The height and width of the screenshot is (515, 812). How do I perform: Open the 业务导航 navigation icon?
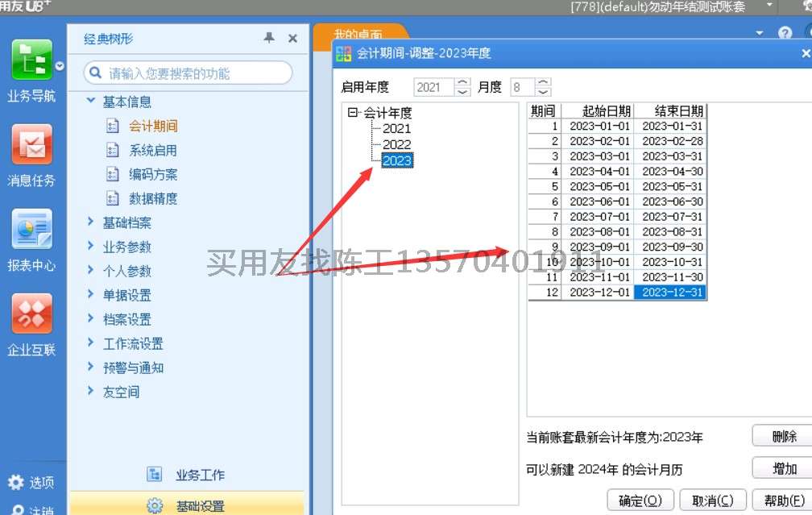31,60
